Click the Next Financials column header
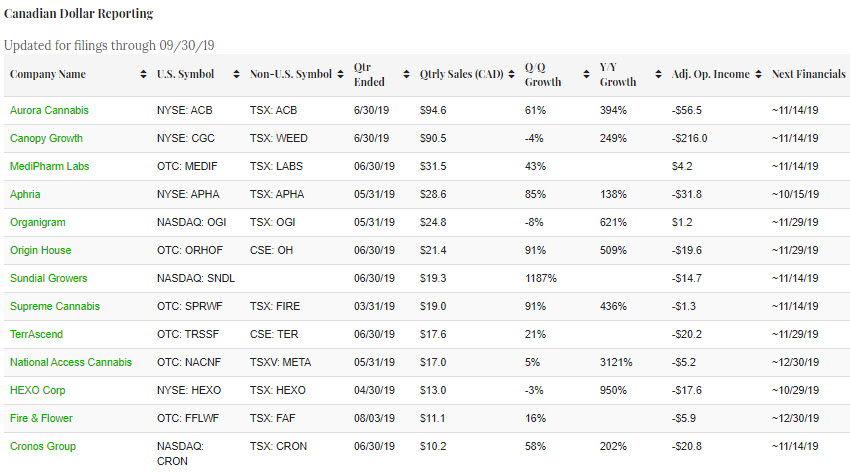 [x=808, y=75]
